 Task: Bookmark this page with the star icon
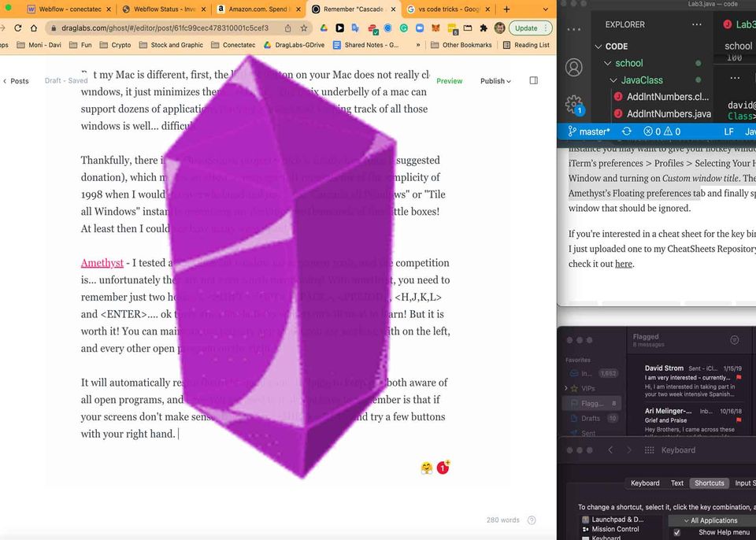[x=304, y=28]
